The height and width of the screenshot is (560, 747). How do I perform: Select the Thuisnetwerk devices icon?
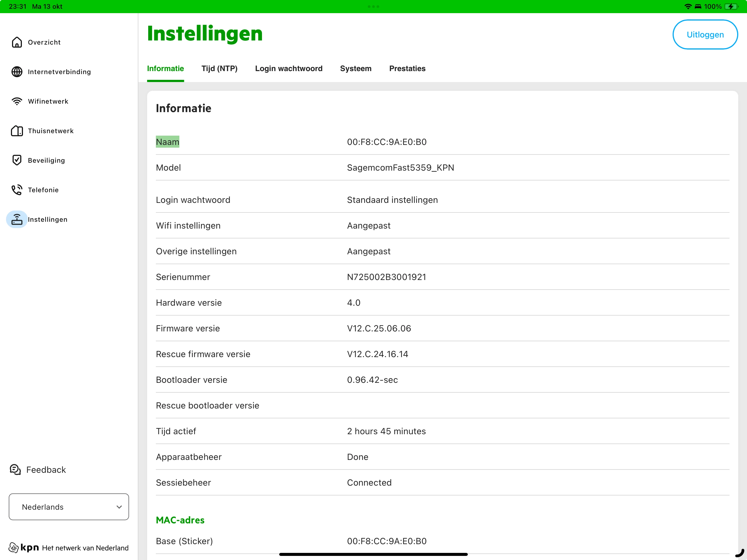tap(17, 131)
